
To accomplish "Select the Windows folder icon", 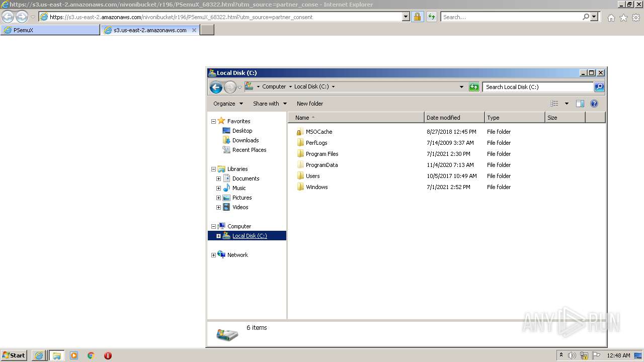I will (x=300, y=187).
